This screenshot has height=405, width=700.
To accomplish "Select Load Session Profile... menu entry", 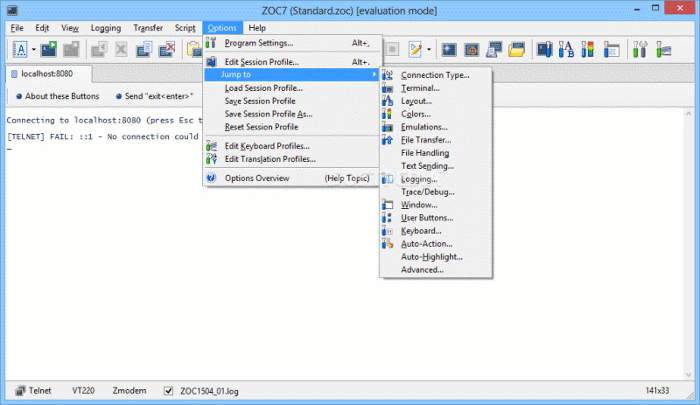I will tap(263, 88).
